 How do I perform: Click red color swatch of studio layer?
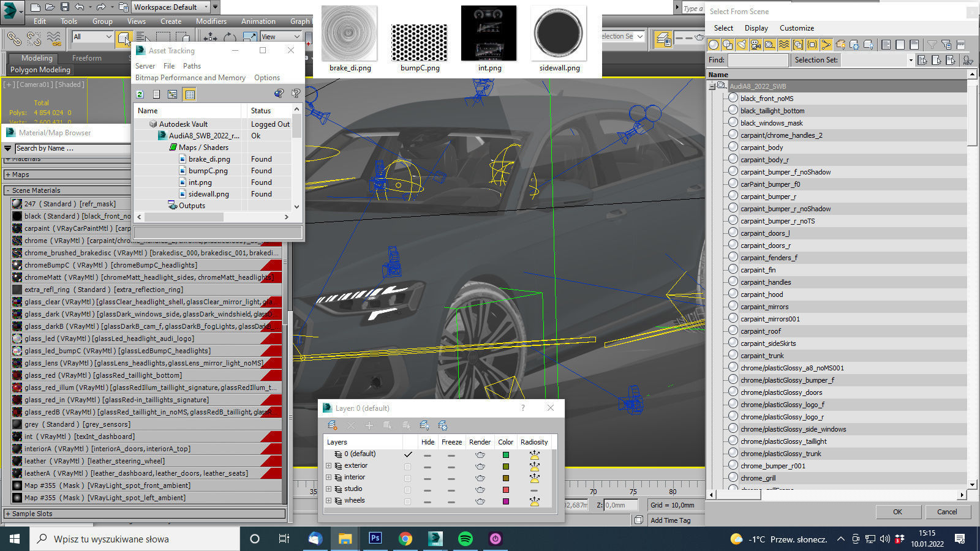[x=505, y=490]
